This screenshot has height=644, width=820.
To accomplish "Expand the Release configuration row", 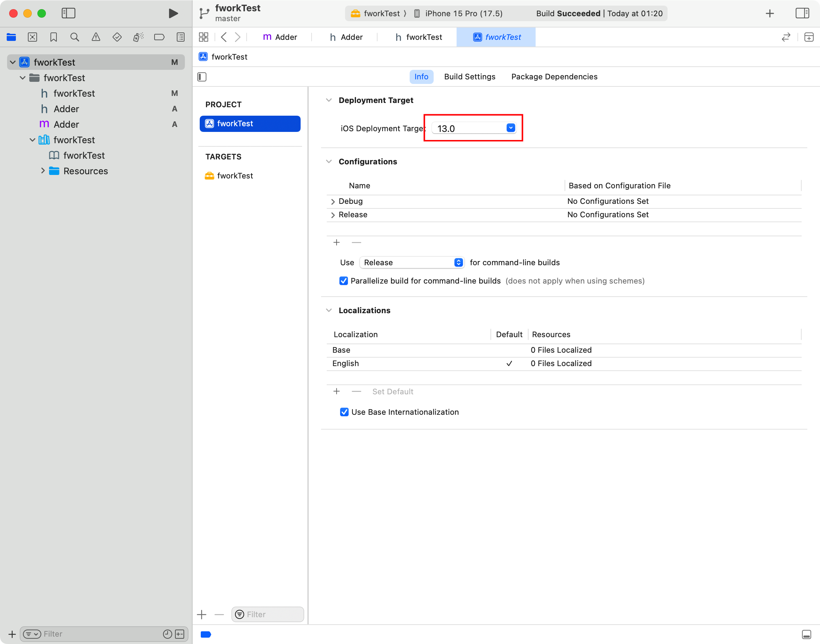I will click(333, 215).
